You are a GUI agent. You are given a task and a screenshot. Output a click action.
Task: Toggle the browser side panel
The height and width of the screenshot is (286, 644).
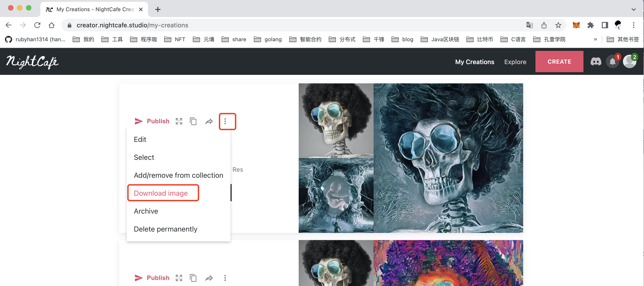pyautogui.click(x=605, y=25)
